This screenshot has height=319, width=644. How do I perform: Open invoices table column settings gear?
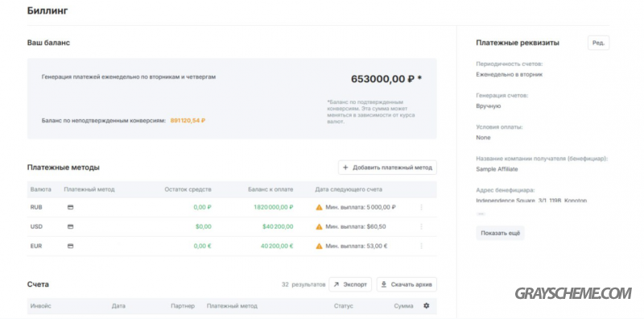pos(427,306)
